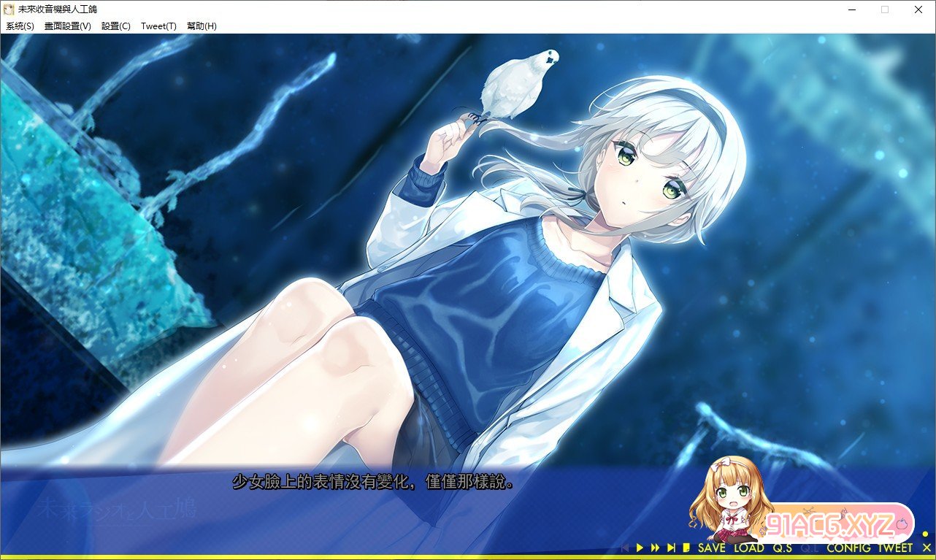This screenshot has height=560, width=936.
Task: Click the greyed-out previous scene icon
Action: tap(624, 548)
